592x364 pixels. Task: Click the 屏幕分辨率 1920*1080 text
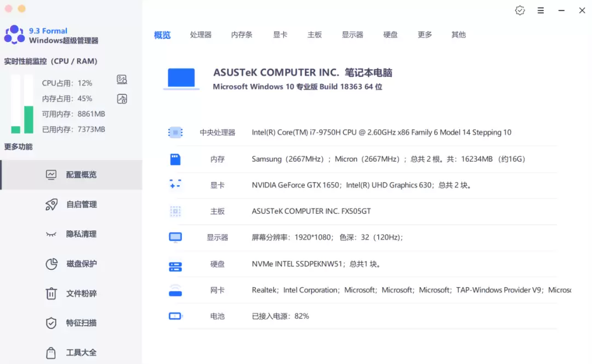(327, 237)
